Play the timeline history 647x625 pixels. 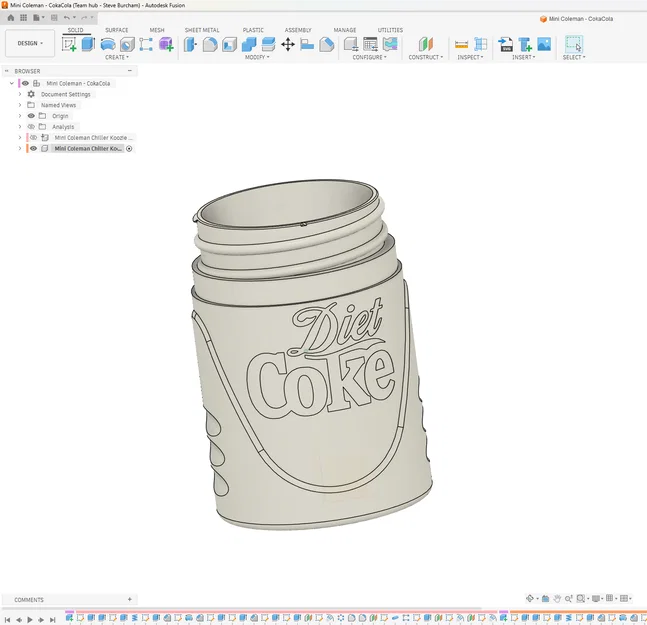click(30, 620)
